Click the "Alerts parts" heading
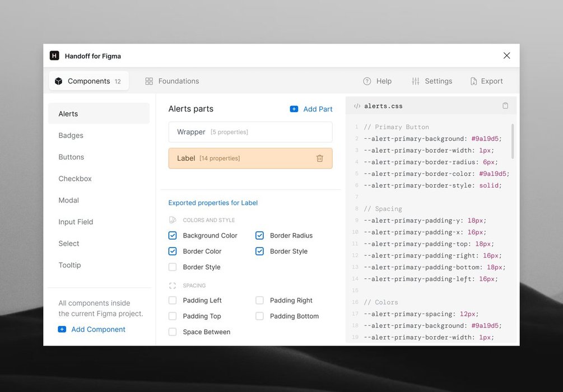Viewport: 563px width, 392px height. pos(190,109)
